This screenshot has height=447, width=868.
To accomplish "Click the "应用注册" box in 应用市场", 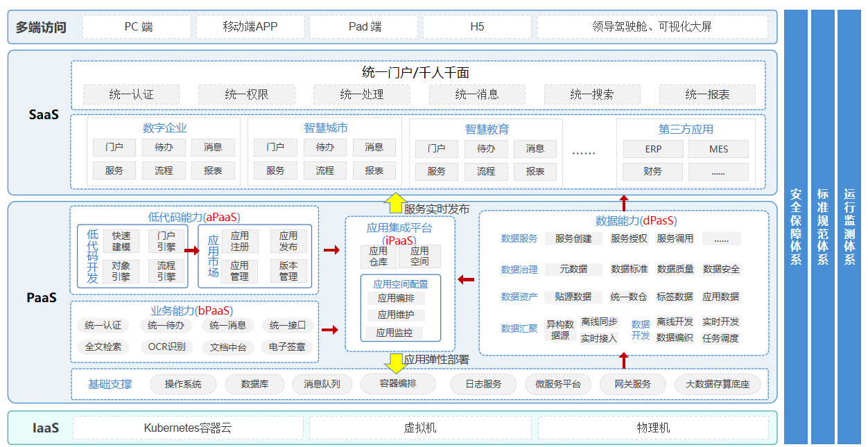I will click(x=240, y=241).
